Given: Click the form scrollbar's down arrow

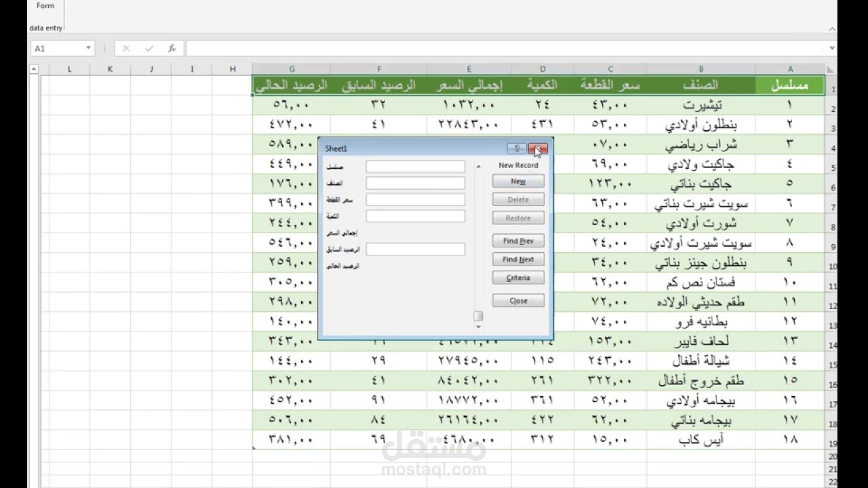Looking at the screenshot, I should coord(478,327).
